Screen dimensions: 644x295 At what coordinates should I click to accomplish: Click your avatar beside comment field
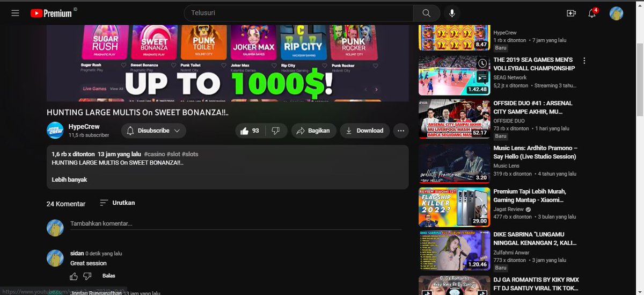point(56,228)
